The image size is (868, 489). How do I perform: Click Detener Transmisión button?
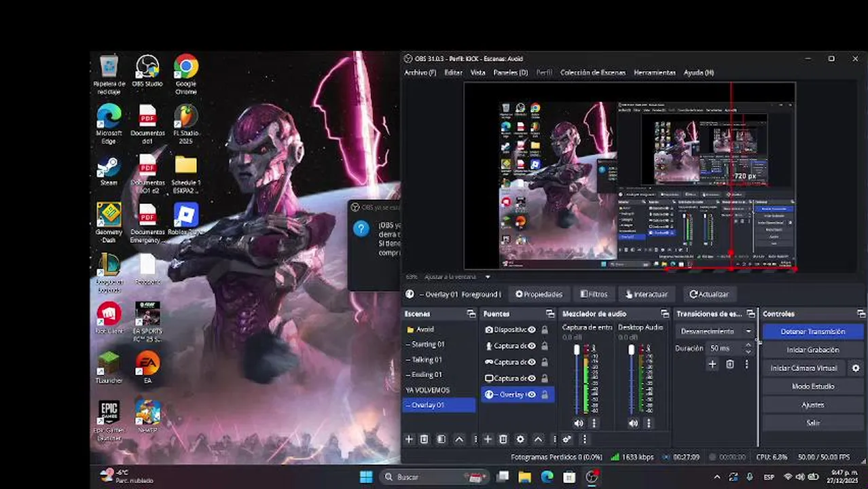(813, 331)
